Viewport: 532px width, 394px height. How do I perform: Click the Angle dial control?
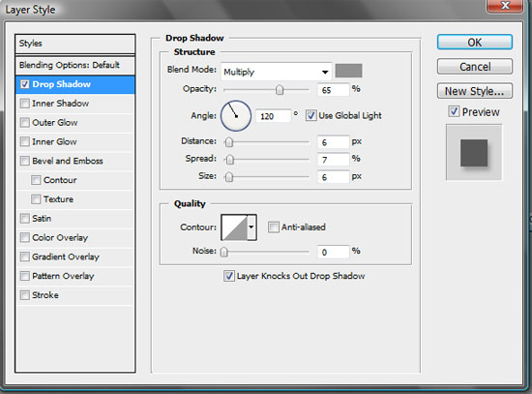click(236, 116)
